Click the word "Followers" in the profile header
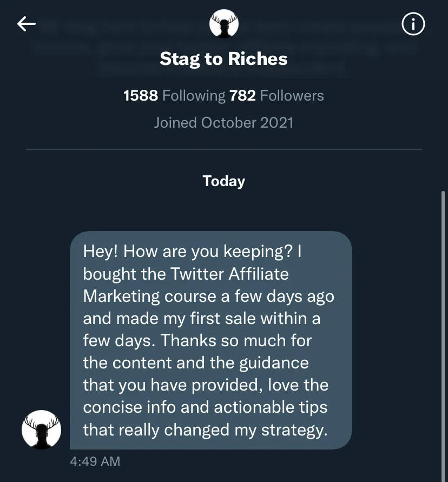 click(x=292, y=96)
